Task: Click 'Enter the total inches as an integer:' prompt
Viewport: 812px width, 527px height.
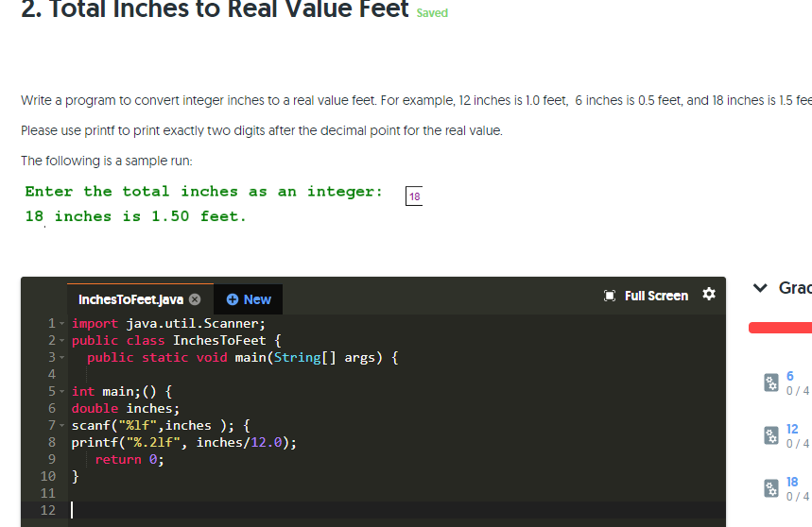Action: (203, 192)
